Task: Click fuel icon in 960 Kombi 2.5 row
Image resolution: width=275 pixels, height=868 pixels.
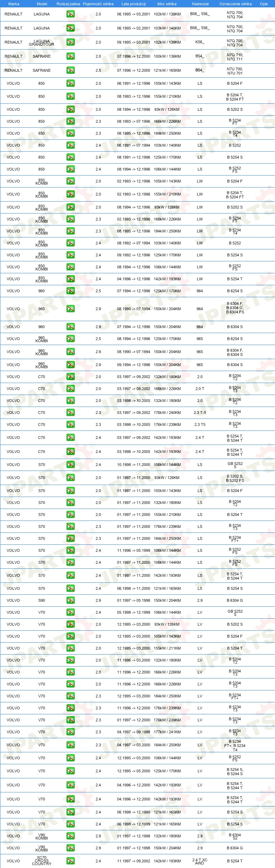Action: pos(71,339)
